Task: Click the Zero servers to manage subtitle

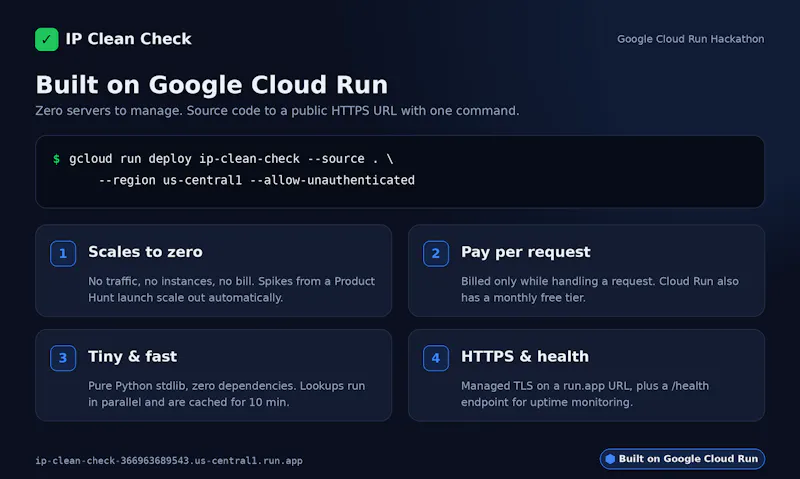Action: (x=277, y=111)
